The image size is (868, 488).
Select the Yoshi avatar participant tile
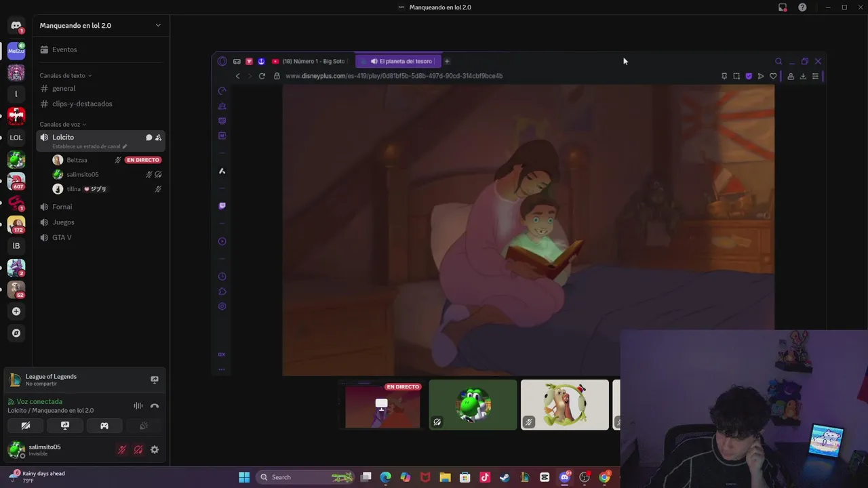pyautogui.click(x=473, y=405)
